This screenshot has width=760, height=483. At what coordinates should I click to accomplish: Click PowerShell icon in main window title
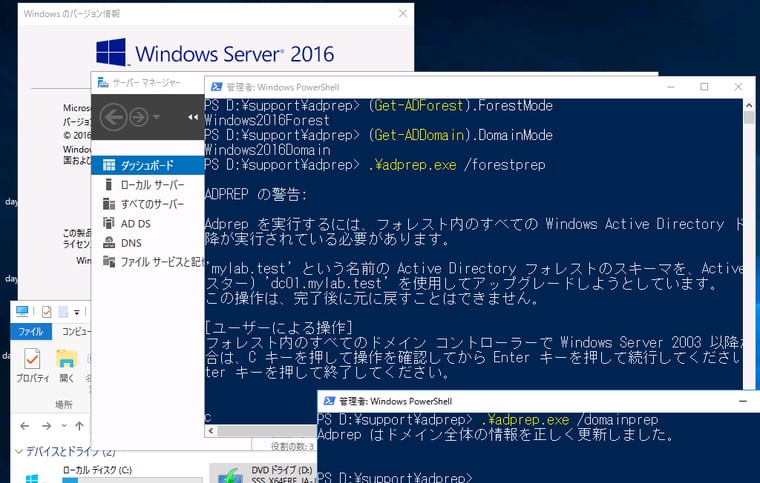[216, 87]
